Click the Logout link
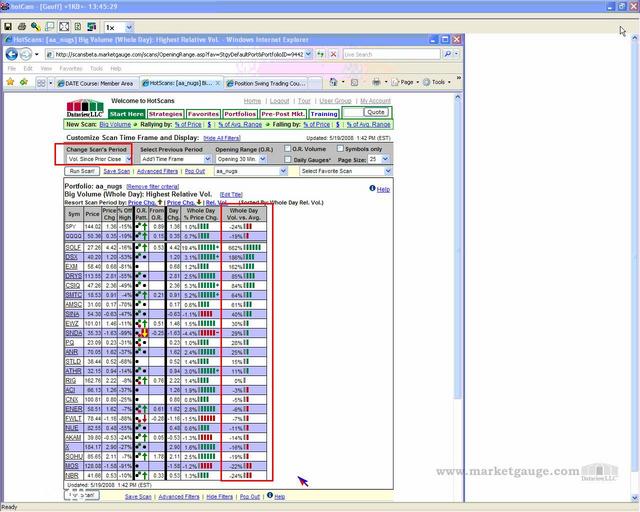 (279, 100)
